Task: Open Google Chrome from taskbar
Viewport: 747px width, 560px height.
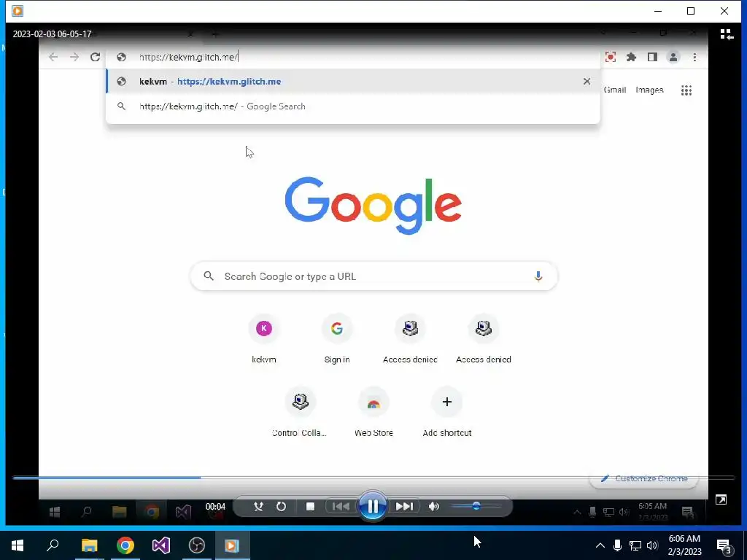Action: tap(125, 545)
